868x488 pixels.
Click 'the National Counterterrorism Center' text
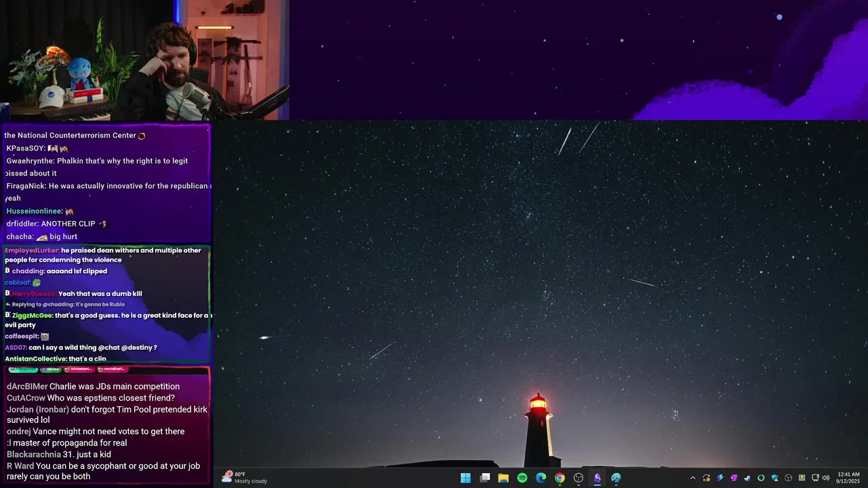[x=70, y=136]
